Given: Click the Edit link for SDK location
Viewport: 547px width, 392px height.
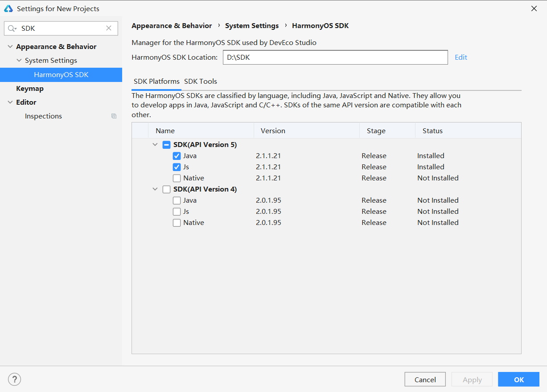Looking at the screenshot, I should pyautogui.click(x=461, y=57).
